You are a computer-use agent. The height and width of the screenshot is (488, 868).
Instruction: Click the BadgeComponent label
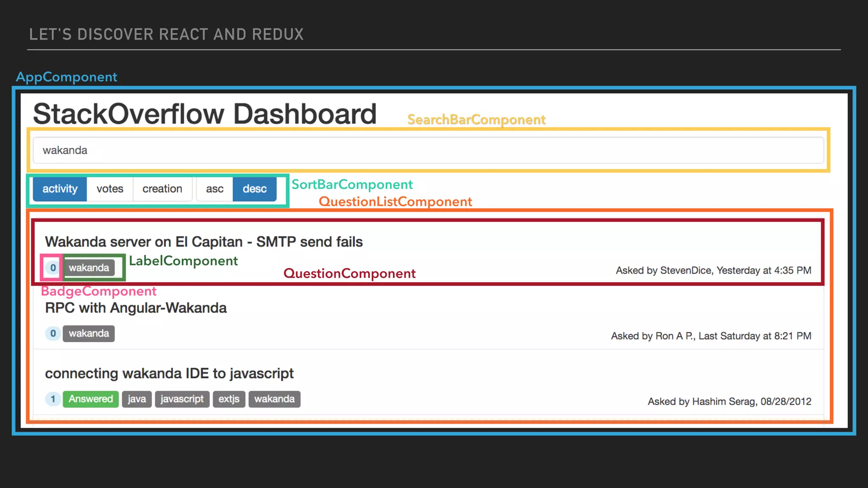pos(99,291)
